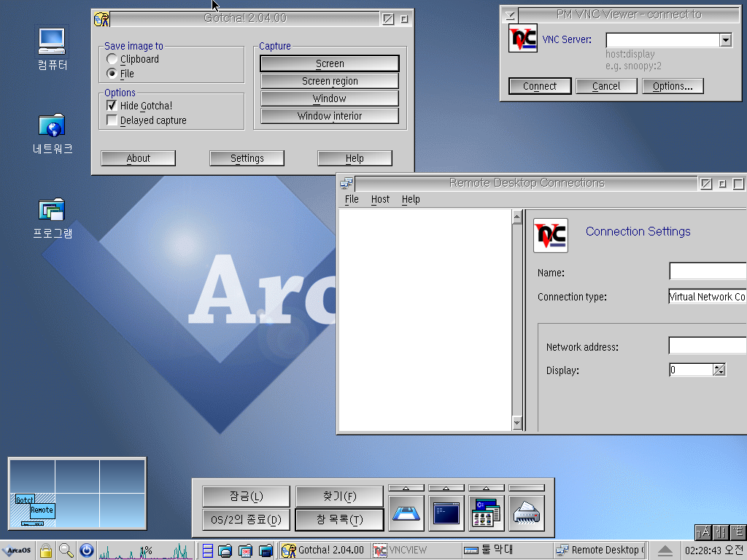This screenshot has height=560, width=747.
Task: Click the Network address input field
Action: click(707, 346)
